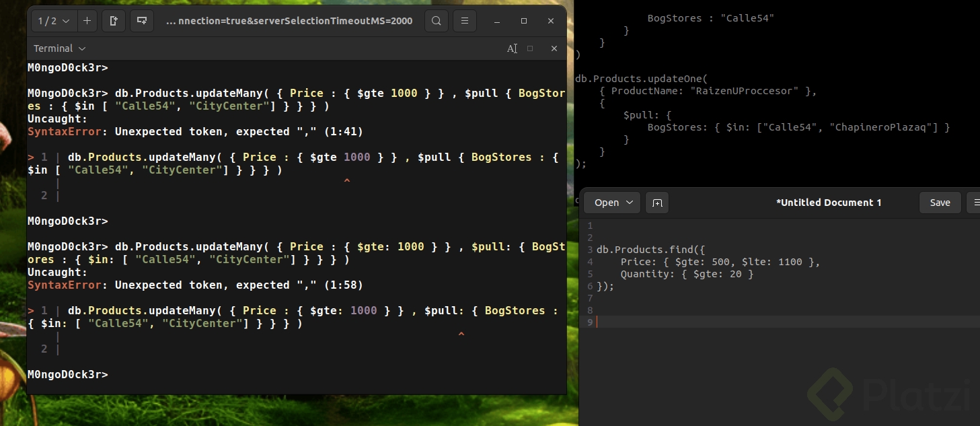Click the Quantity: { $gte: 20 } line
Image resolution: width=980 pixels, height=426 pixels.
point(687,274)
